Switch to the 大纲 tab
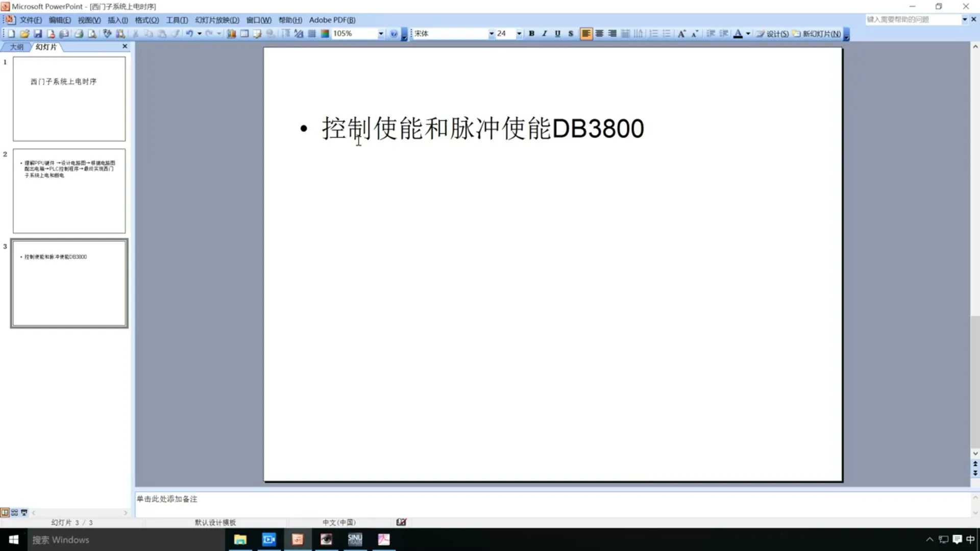 16,46
